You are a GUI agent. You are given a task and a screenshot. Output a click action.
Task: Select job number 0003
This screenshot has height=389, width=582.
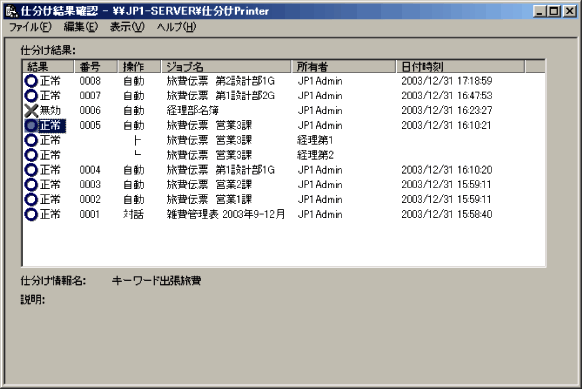point(90,184)
